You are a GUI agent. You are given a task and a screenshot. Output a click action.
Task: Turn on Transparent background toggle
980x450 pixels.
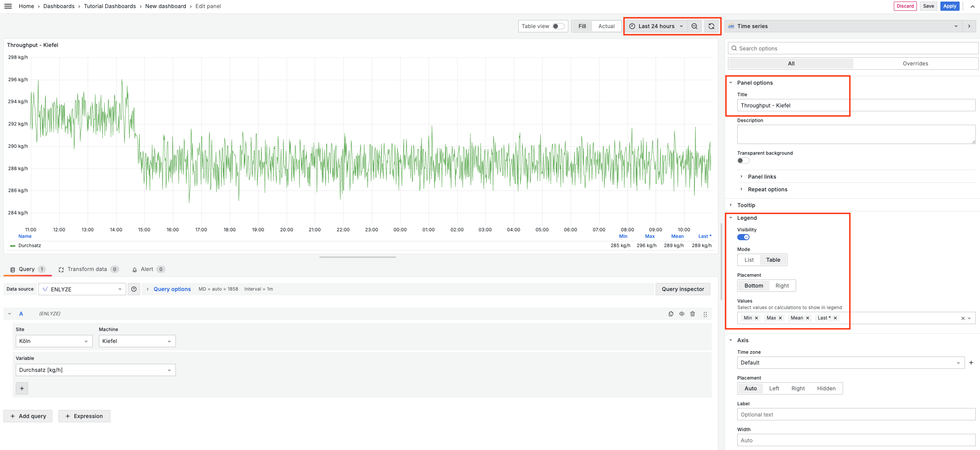coord(743,161)
